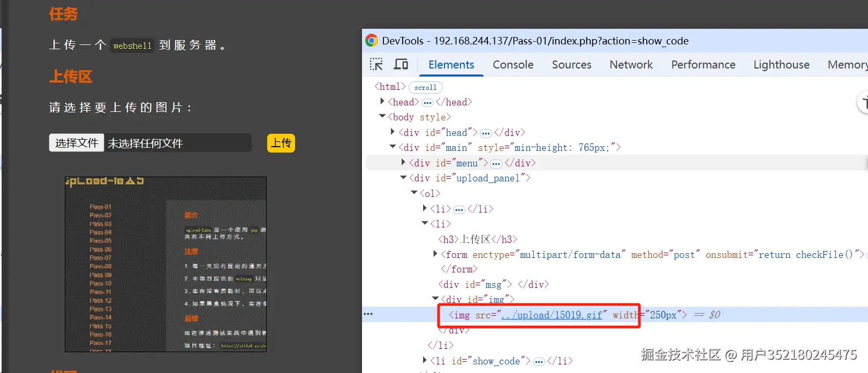Click the yellow 上传 upload button
The image size is (868, 373).
point(281,143)
